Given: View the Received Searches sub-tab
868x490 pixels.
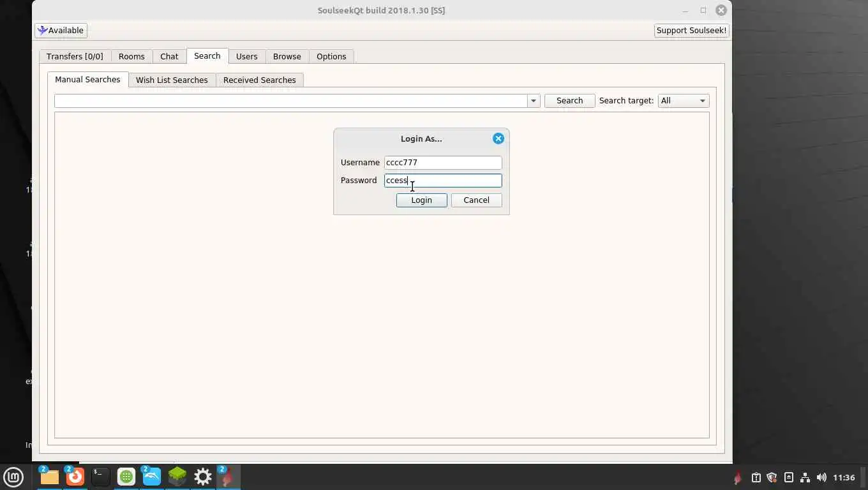Looking at the screenshot, I should (x=260, y=80).
